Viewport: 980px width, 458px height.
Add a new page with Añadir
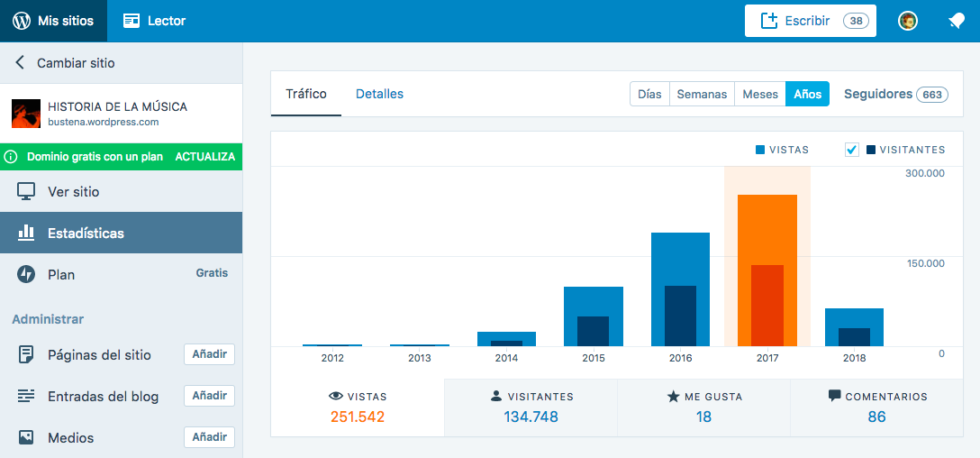coord(209,354)
